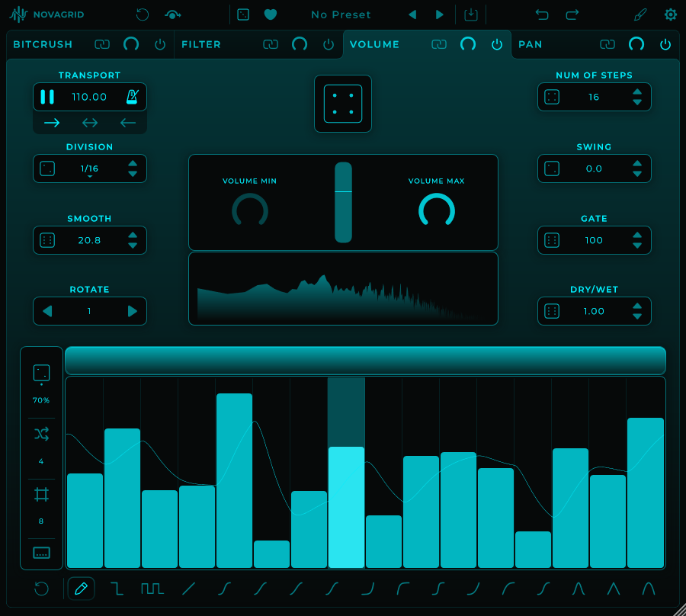
Task: Increase the Num of Steps value
Action: (x=637, y=92)
